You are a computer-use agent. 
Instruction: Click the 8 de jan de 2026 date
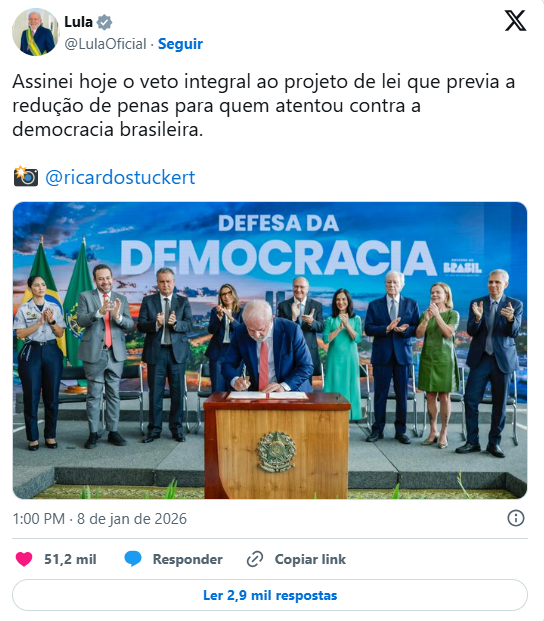tap(131, 519)
